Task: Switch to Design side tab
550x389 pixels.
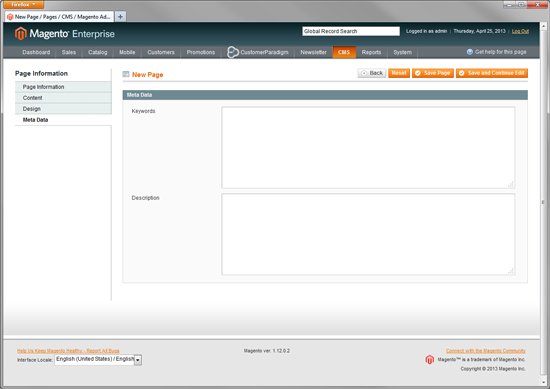Action: point(63,109)
